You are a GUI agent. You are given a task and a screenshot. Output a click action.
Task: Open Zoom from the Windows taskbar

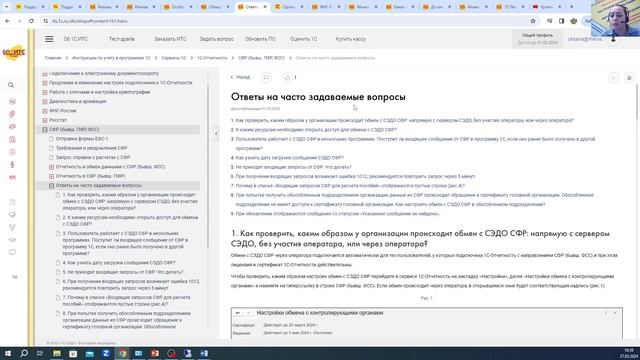pyautogui.click(x=106, y=353)
